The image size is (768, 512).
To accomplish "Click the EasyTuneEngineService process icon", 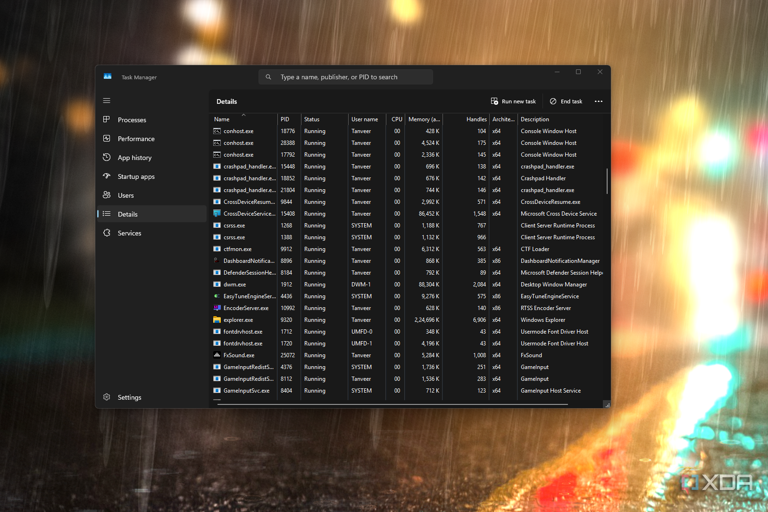I will pyautogui.click(x=216, y=296).
